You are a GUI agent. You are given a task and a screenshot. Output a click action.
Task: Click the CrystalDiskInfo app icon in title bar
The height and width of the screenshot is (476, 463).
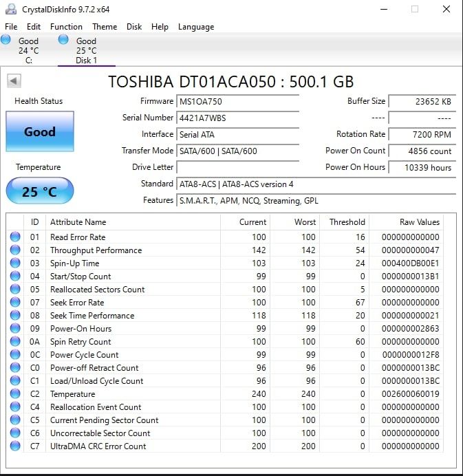[x=11, y=9]
